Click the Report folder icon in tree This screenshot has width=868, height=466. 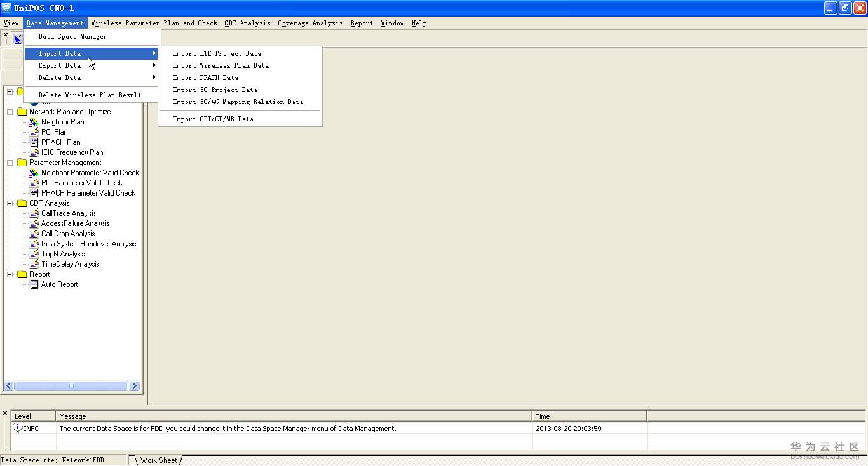22,274
